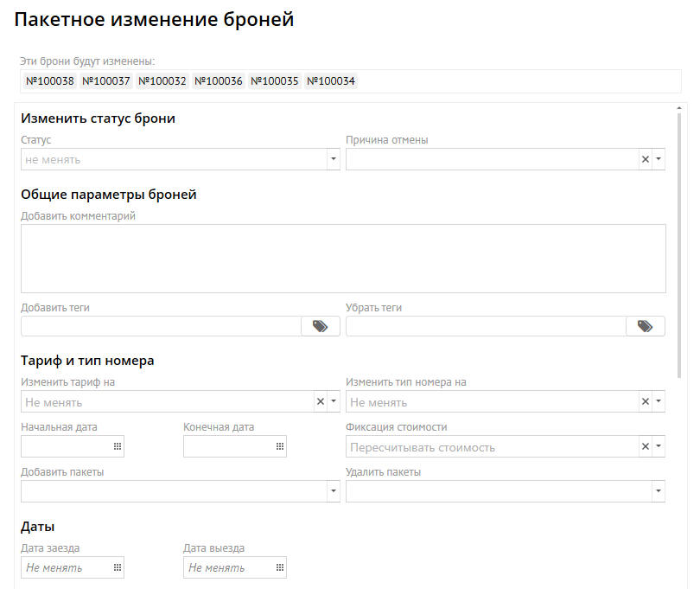This screenshot has width=700, height=589.
Task: Select booking tag №100034
Action: coord(331,81)
